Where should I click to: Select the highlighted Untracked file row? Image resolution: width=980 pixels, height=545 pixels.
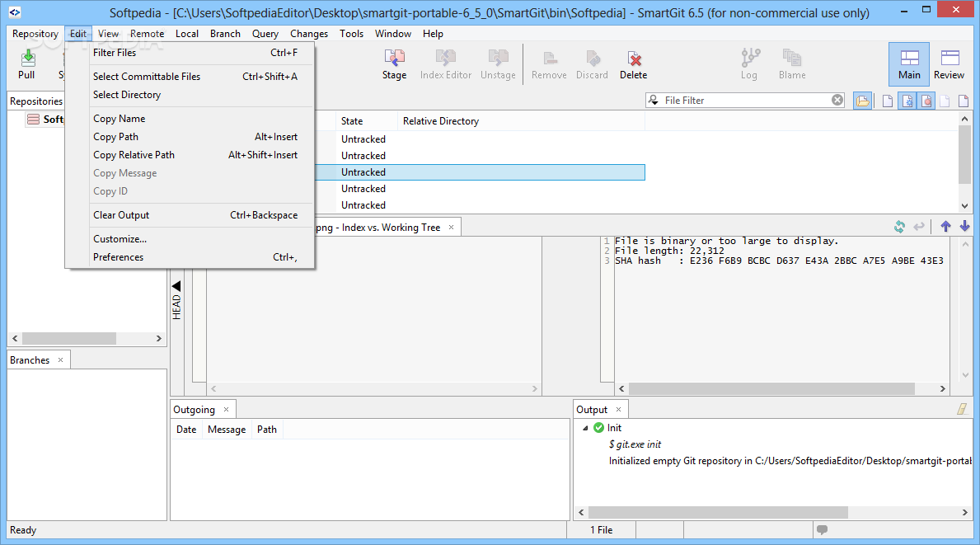coord(480,171)
